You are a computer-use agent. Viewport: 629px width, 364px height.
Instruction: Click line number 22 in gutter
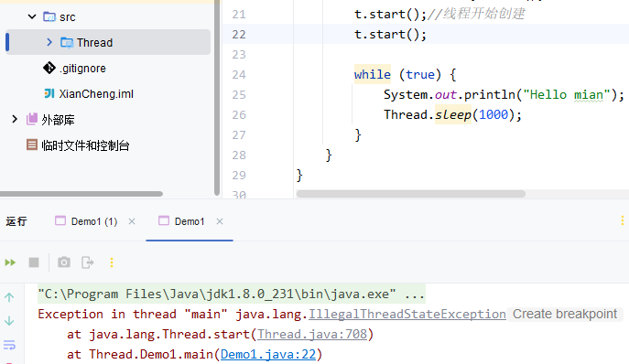(239, 35)
